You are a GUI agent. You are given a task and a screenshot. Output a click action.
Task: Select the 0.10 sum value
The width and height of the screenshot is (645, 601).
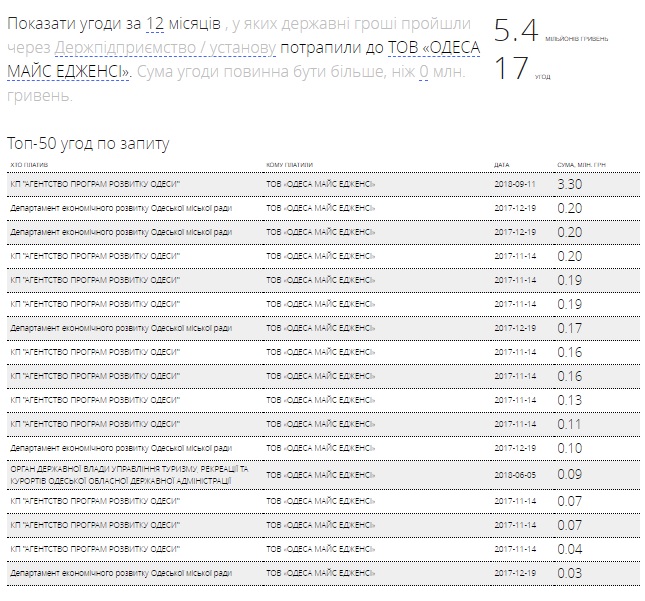(x=570, y=448)
